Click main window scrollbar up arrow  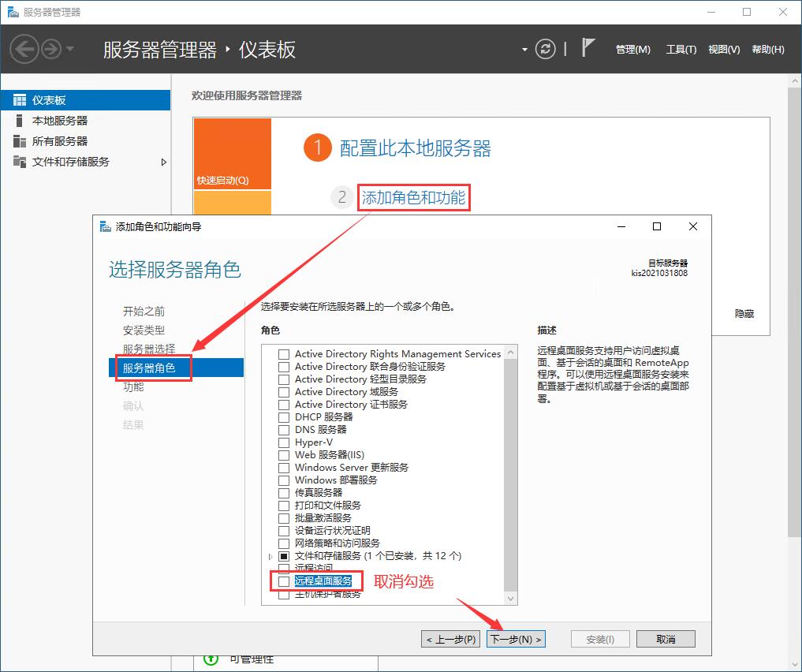coord(796,80)
